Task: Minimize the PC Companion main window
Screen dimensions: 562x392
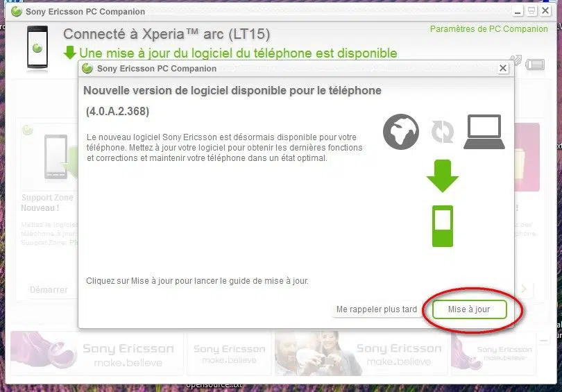Action: coord(517,11)
